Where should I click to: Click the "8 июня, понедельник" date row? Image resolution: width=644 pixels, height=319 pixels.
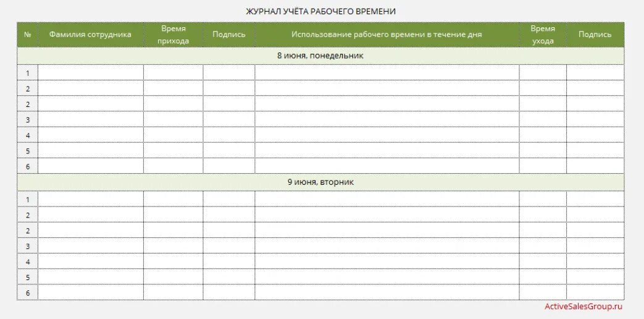click(320, 56)
